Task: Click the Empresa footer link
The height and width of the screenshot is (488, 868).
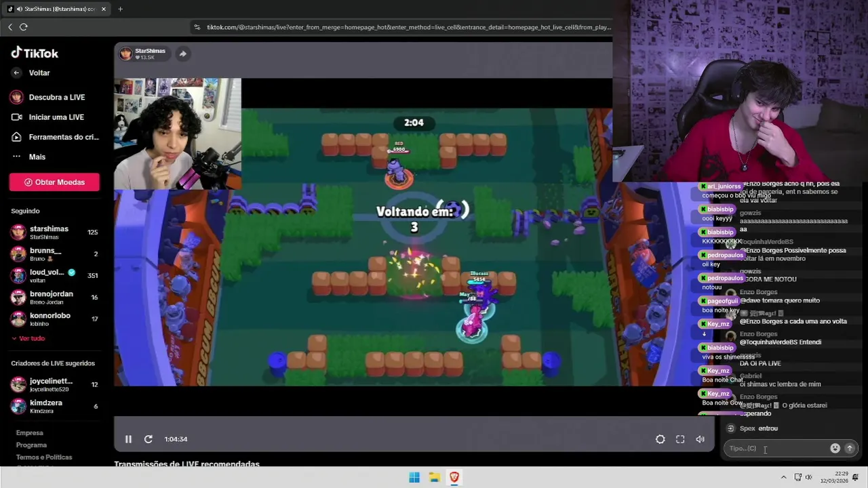Action: tap(30, 432)
